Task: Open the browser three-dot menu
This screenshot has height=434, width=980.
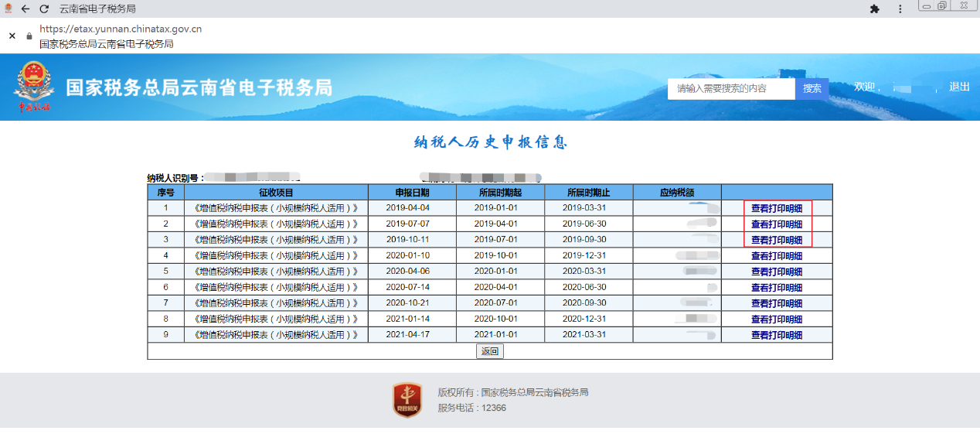Action: point(900,9)
